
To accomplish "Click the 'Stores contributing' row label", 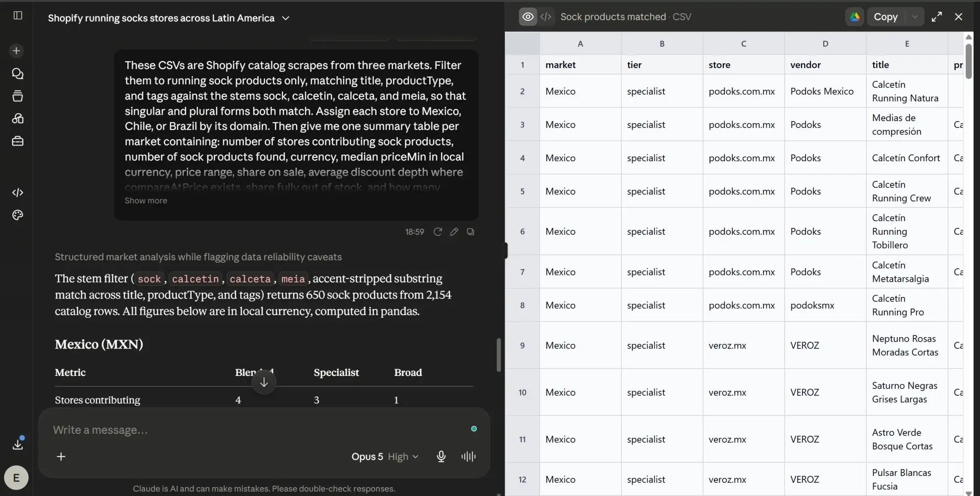I will [98, 400].
